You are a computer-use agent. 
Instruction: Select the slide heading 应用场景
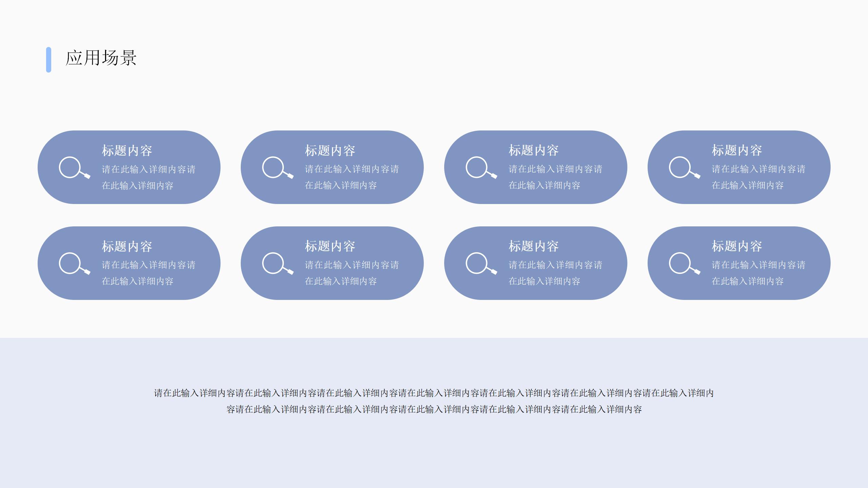101,58
